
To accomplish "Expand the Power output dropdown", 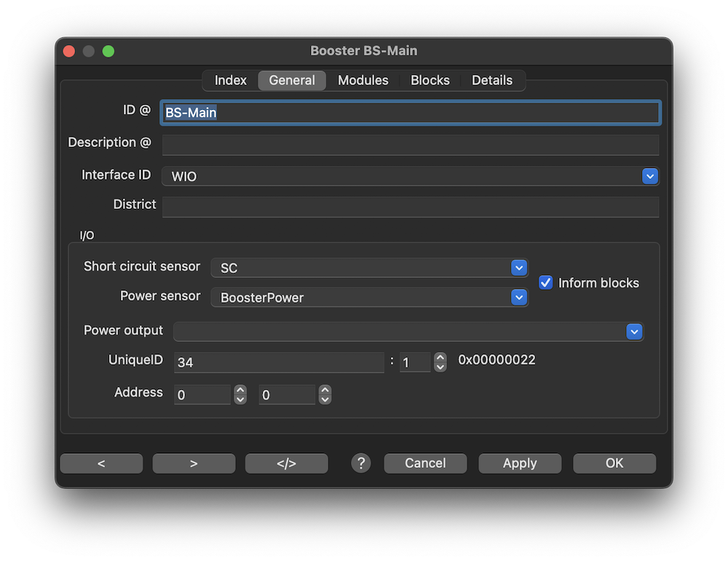I will (634, 332).
